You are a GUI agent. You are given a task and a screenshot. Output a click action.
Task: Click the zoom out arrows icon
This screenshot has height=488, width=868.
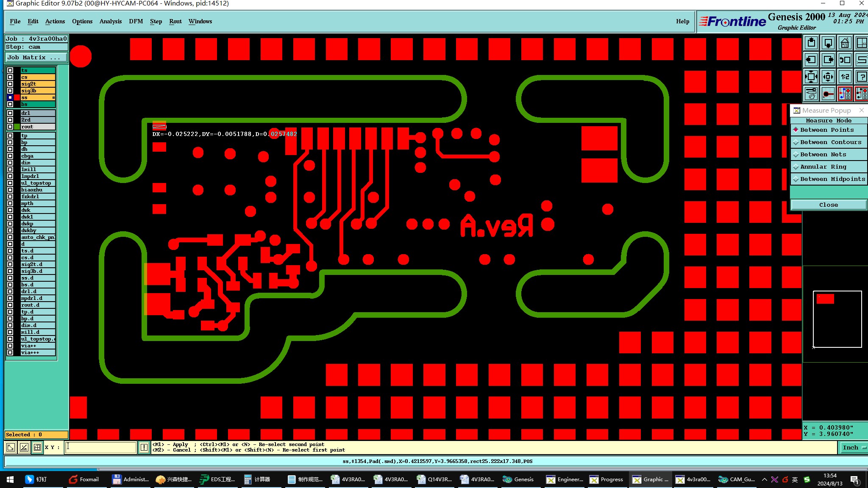811,77
